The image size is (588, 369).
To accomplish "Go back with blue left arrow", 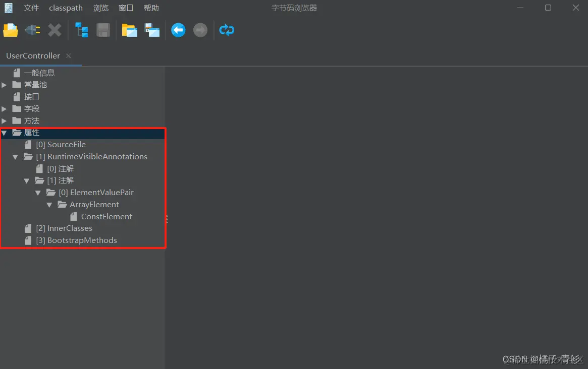I will click(178, 30).
